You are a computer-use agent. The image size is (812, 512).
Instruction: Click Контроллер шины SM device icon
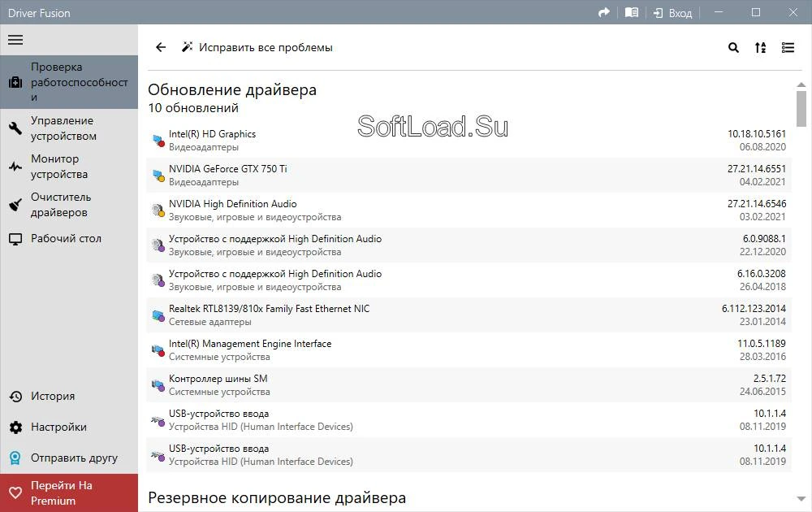tap(158, 385)
